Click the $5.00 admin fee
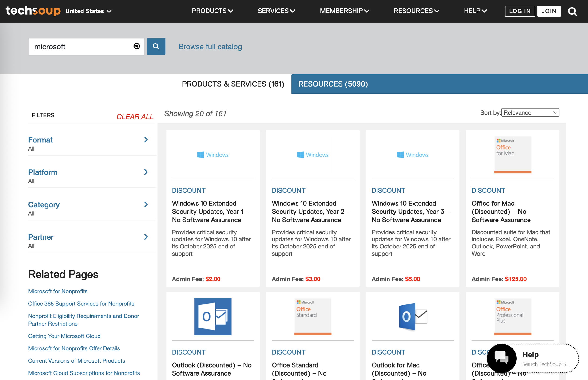The width and height of the screenshot is (588, 380). (413, 279)
